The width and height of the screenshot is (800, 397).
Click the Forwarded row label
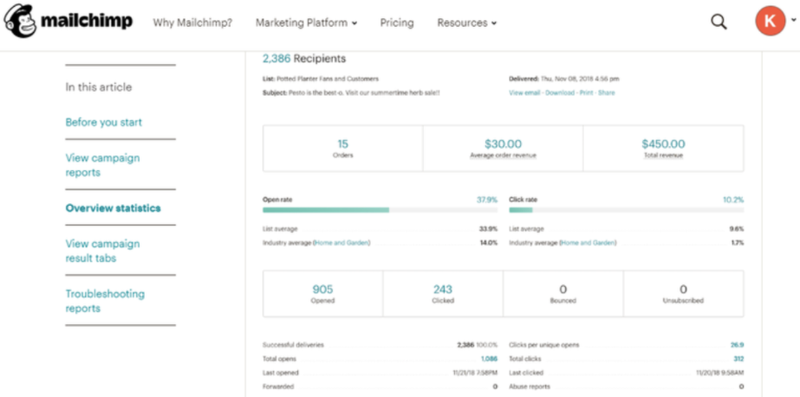[x=278, y=387]
